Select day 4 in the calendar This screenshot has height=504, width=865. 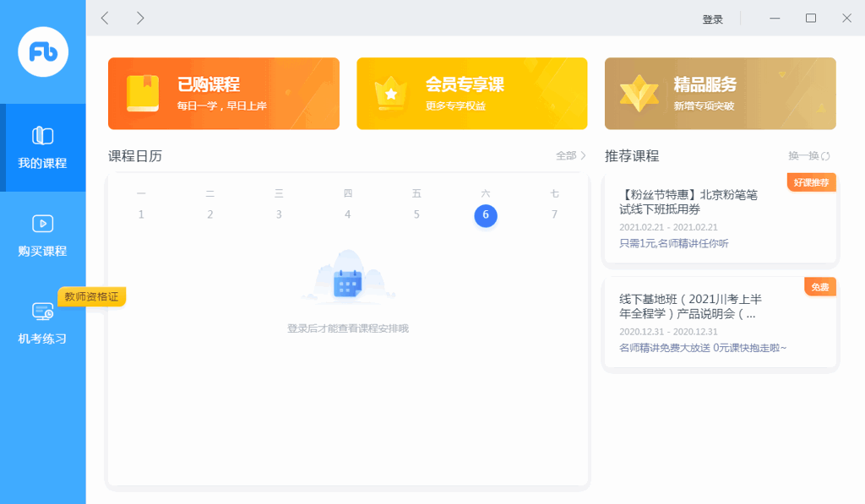coord(347,214)
